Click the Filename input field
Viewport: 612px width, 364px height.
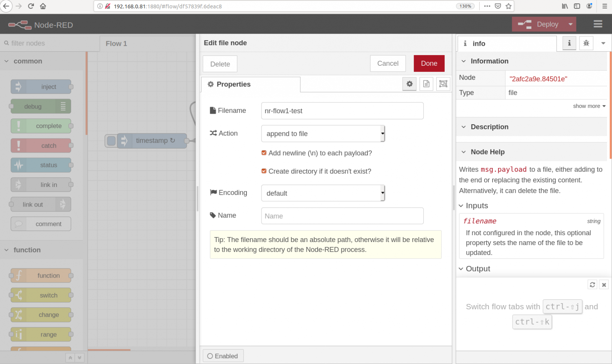click(x=342, y=111)
